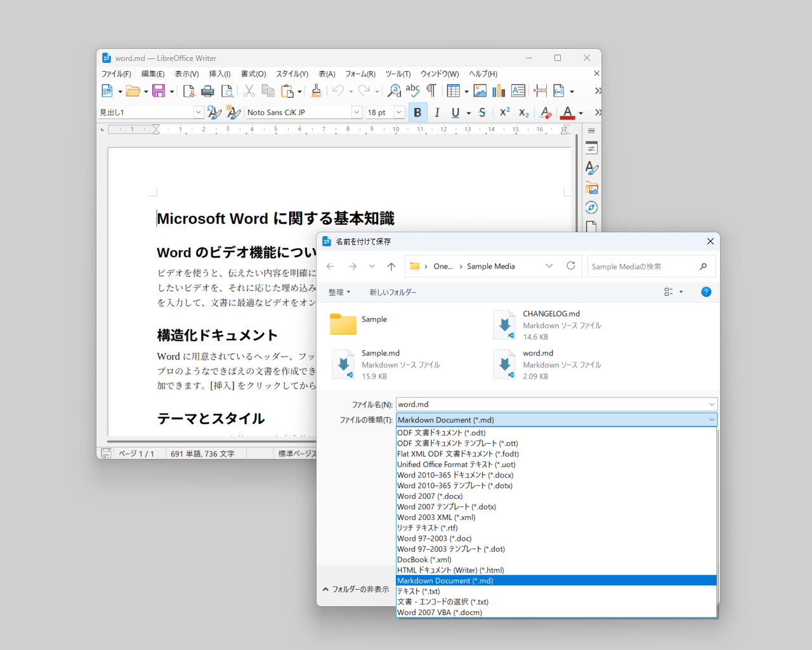Insert an image from the toolbar
The height and width of the screenshot is (650, 812).
(480, 91)
